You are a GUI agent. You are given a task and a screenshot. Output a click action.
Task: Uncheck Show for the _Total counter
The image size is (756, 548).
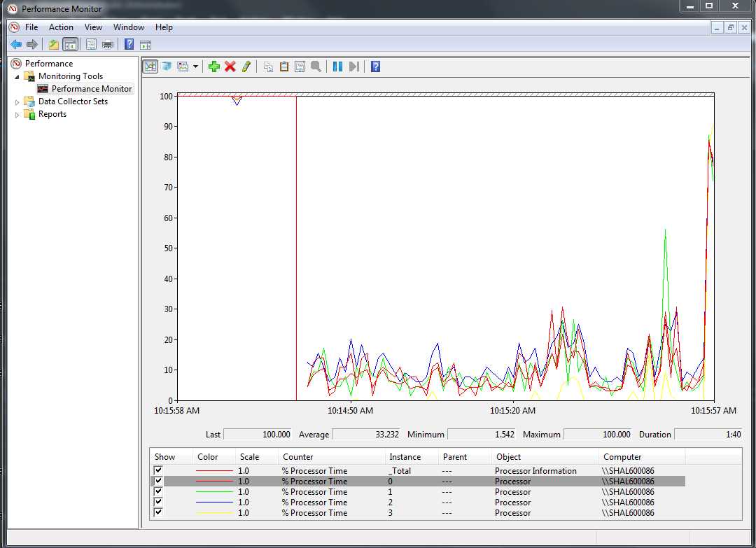pos(158,471)
